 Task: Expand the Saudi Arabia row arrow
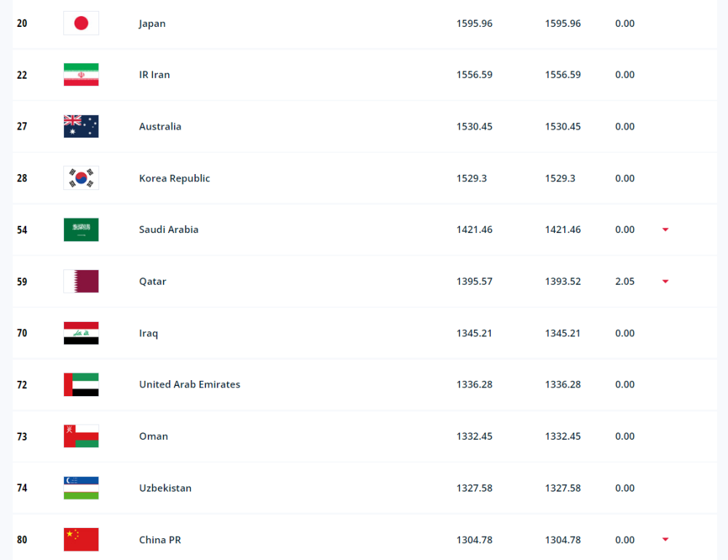point(665,229)
